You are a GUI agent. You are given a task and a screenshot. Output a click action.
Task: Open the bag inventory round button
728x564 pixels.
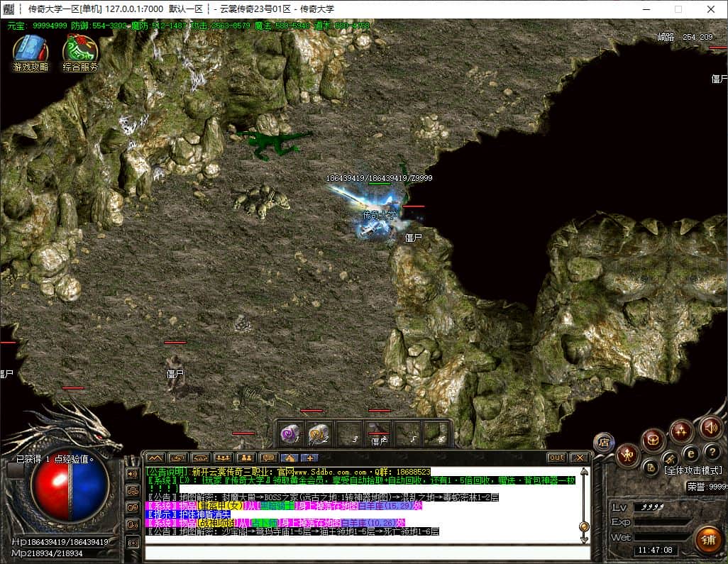click(x=653, y=439)
